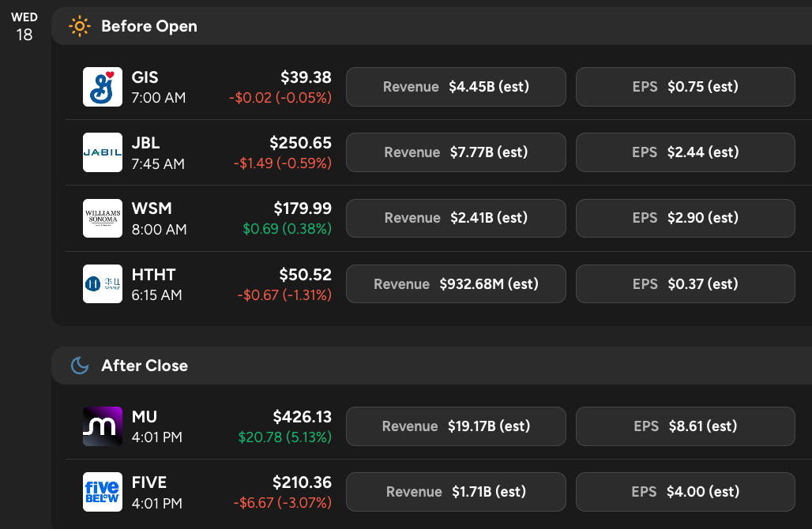The image size is (812, 529).
Task: Click FIVE revenue $1.71B estimate button
Action: pyautogui.click(x=456, y=492)
